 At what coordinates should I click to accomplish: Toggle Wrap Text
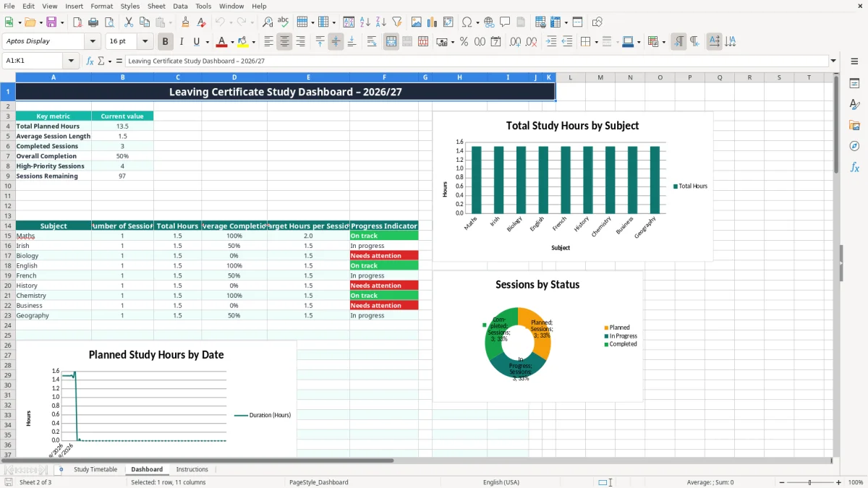pos(372,42)
